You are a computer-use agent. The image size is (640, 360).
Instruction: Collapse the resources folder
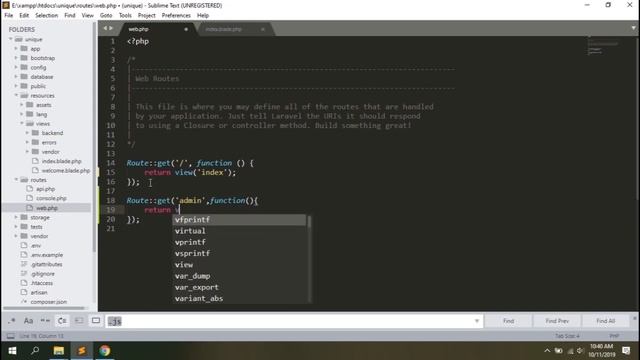pos(16,96)
